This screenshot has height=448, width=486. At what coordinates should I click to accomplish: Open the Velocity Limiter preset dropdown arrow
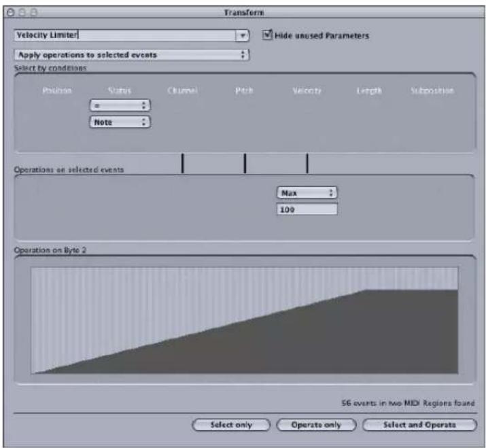[243, 35]
